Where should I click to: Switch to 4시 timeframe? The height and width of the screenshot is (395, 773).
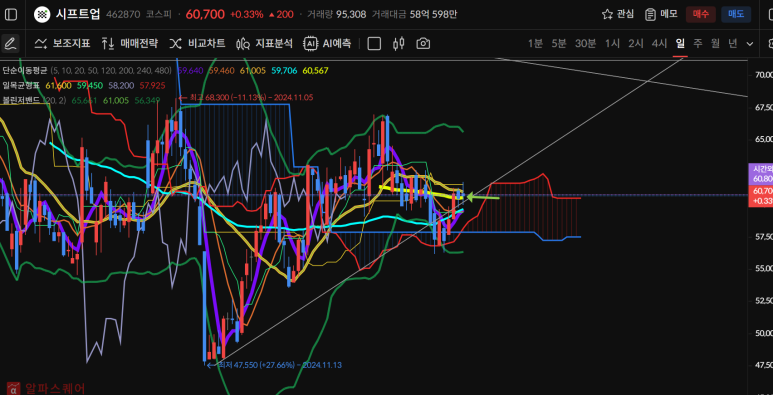660,43
